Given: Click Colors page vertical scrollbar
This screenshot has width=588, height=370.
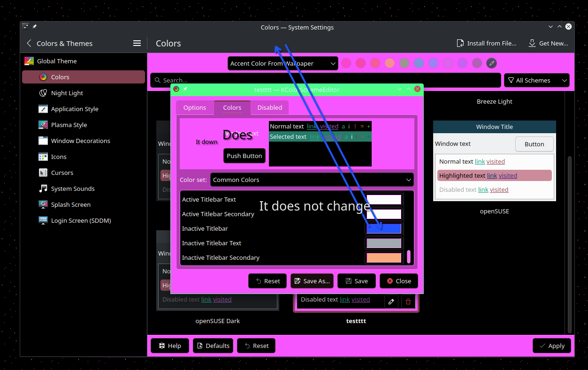Looking at the screenshot, I should (569, 244).
